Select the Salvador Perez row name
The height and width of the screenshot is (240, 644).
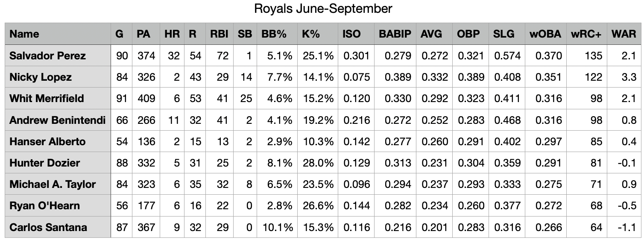[47, 56]
